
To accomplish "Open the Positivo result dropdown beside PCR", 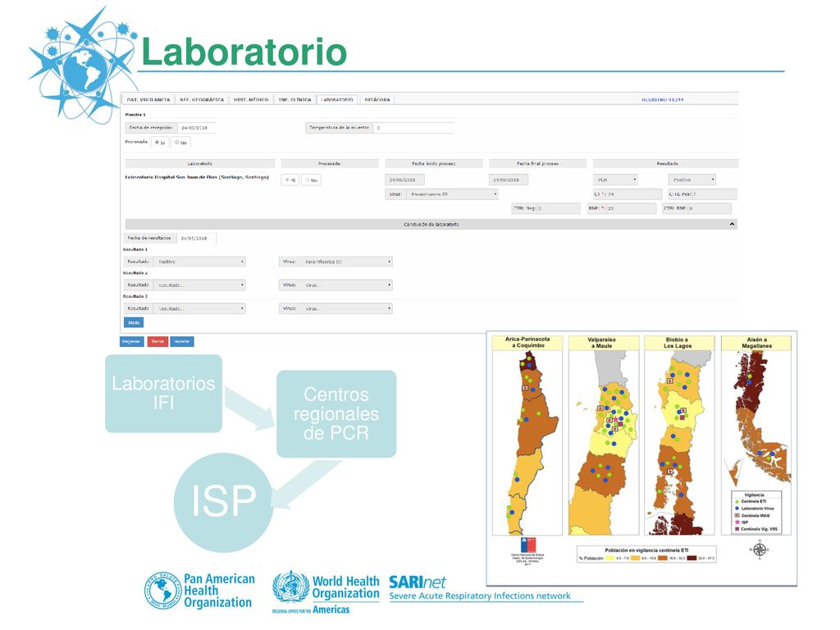I will click(x=692, y=180).
